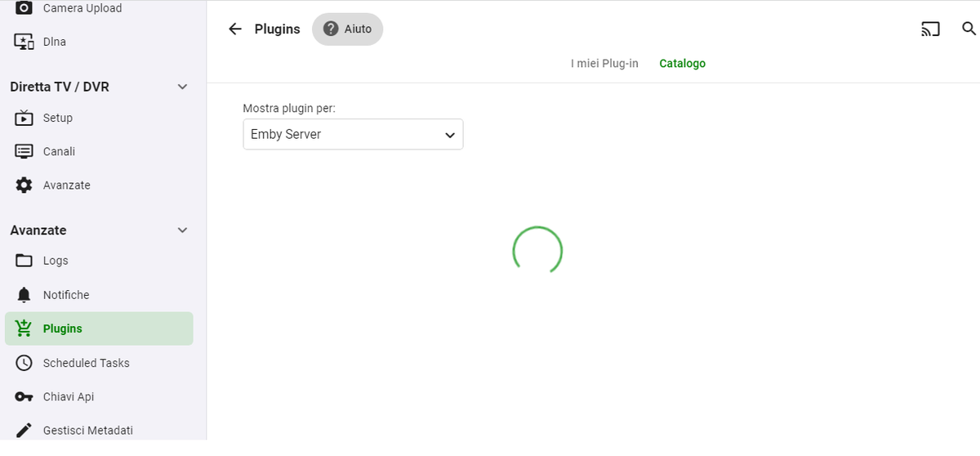Go to Gestisci Metadati page
This screenshot has width=980, height=456.
[x=87, y=431]
